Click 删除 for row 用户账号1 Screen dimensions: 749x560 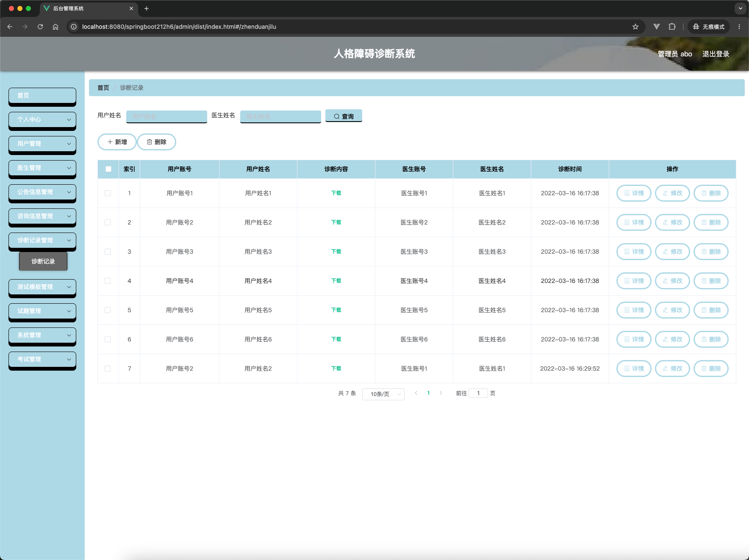711,193
